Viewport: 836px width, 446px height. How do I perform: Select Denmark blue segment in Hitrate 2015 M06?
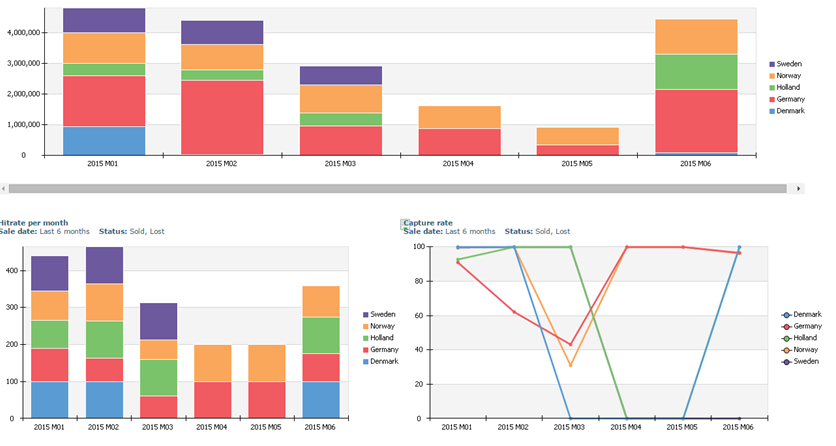pos(321,400)
